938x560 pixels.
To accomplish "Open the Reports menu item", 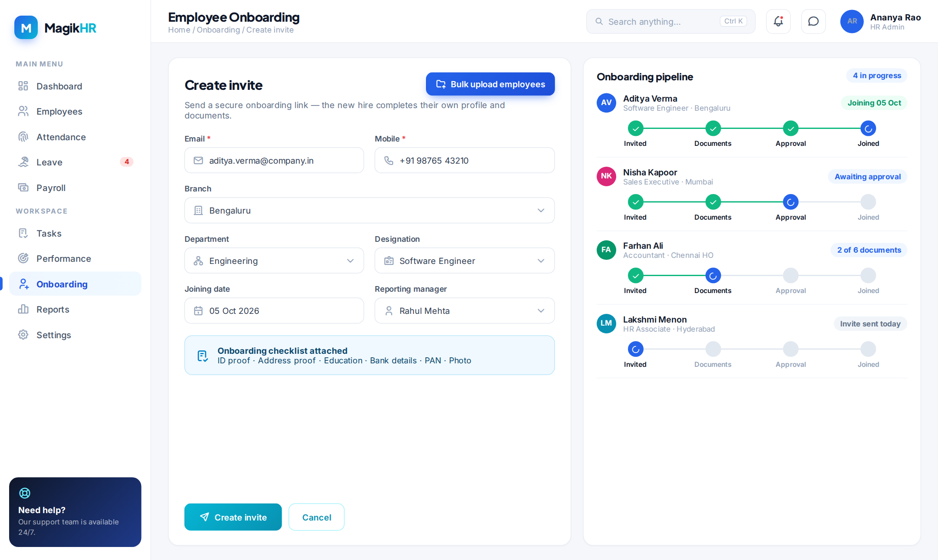I will click(x=75, y=310).
